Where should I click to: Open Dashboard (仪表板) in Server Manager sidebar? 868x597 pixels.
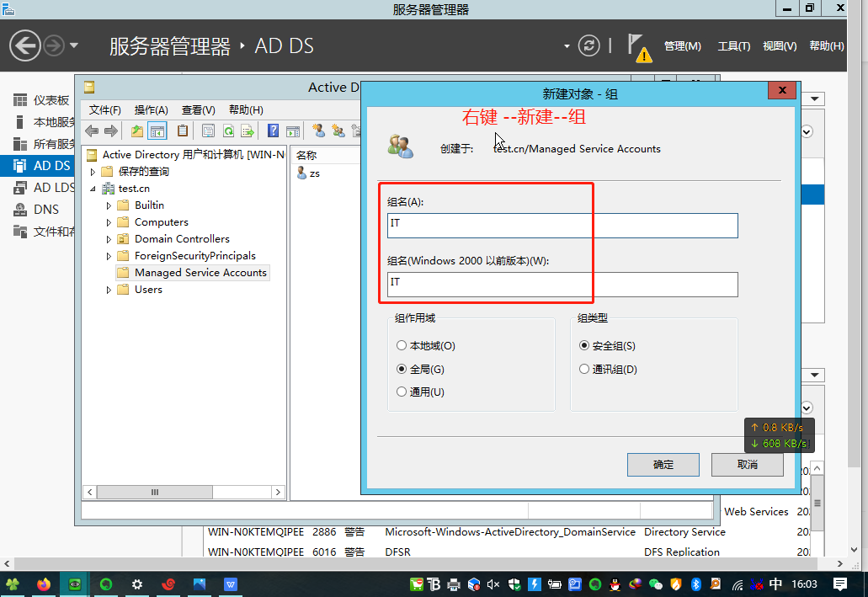pyautogui.click(x=43, y=100)
